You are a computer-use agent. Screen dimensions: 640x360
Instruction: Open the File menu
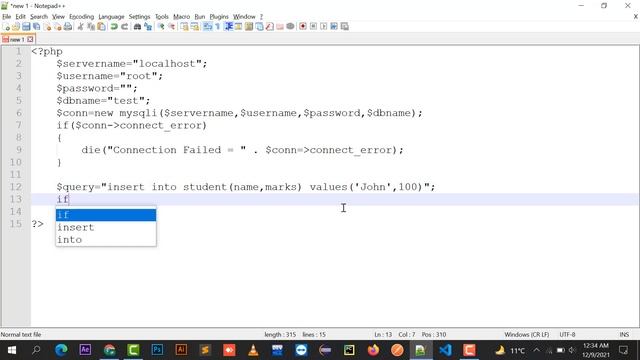(7, 17)
